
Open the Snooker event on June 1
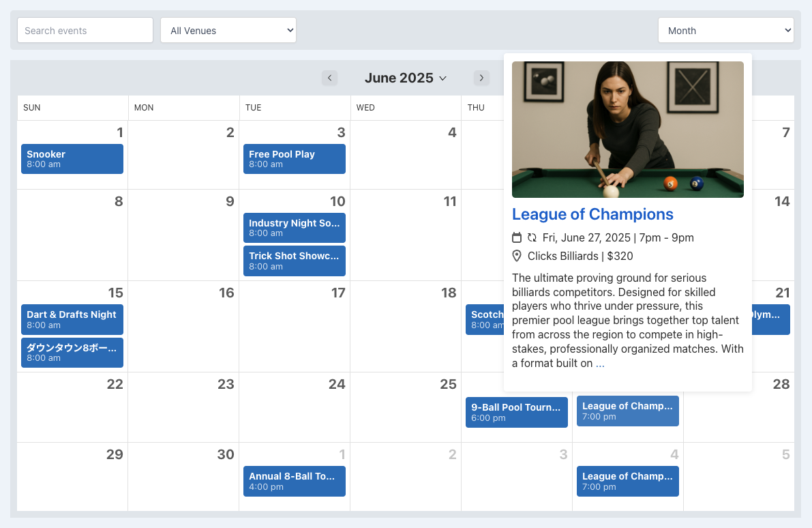(72, 159)
